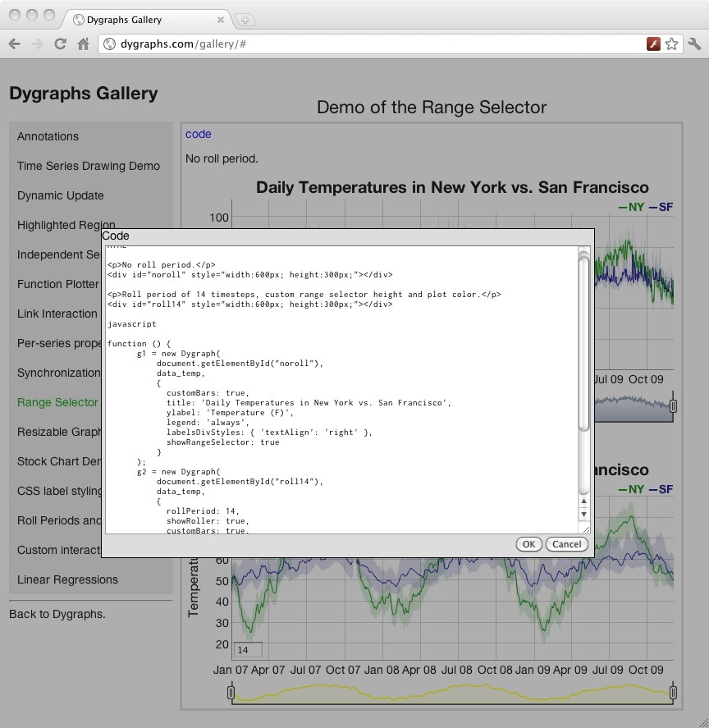Cancel the Code dialog
Image resolution: width=709 pixels, height=728 pixels.
pos(567,544)
